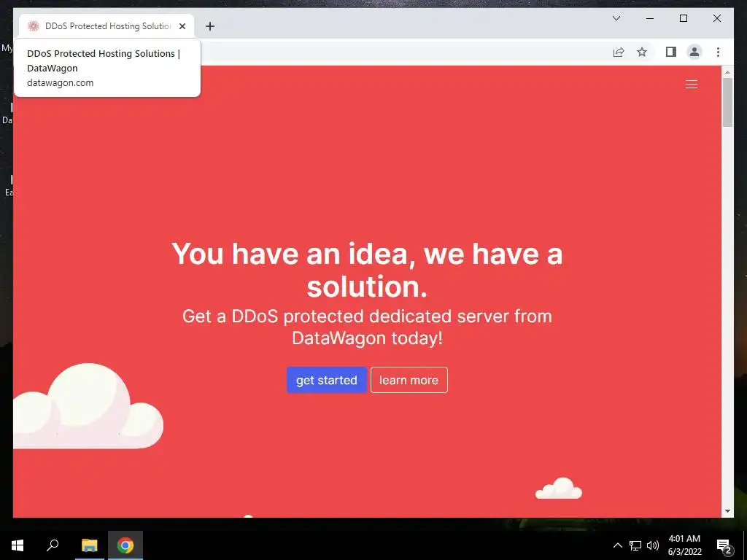
Task: Open the Windows Start menu
Action: [18, 545]
